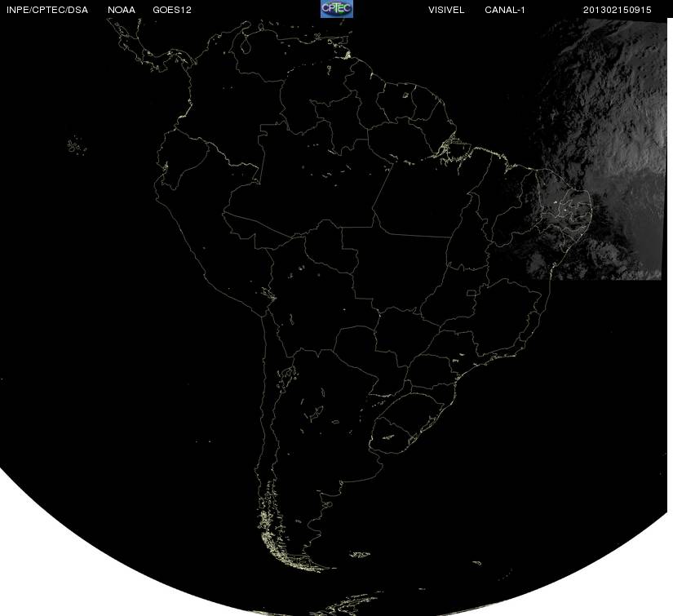Click the CANAL-1 label
This screenshot has height=616, width=673.
pos(505,10)
